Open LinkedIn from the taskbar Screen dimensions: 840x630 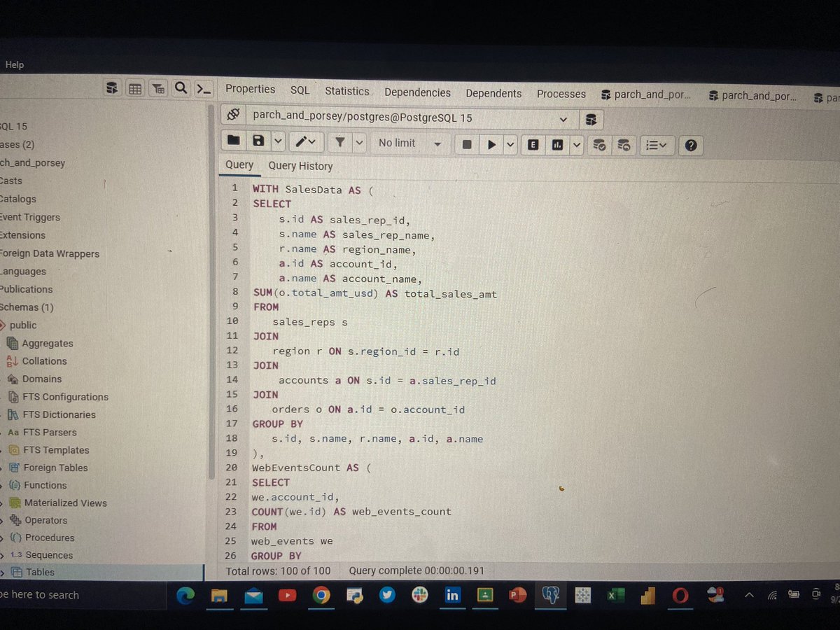click(452, 596)
